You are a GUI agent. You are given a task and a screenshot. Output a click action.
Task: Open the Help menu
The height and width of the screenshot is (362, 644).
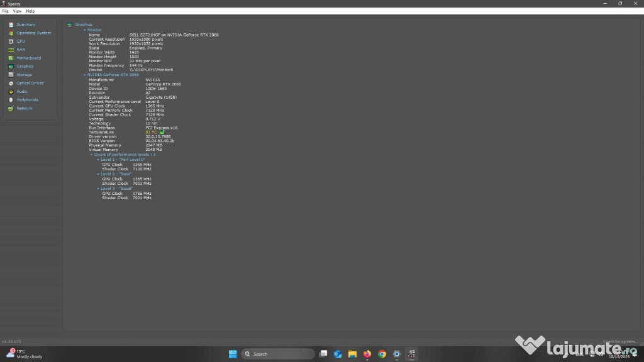pyautogui.click(x=30, y=11)
